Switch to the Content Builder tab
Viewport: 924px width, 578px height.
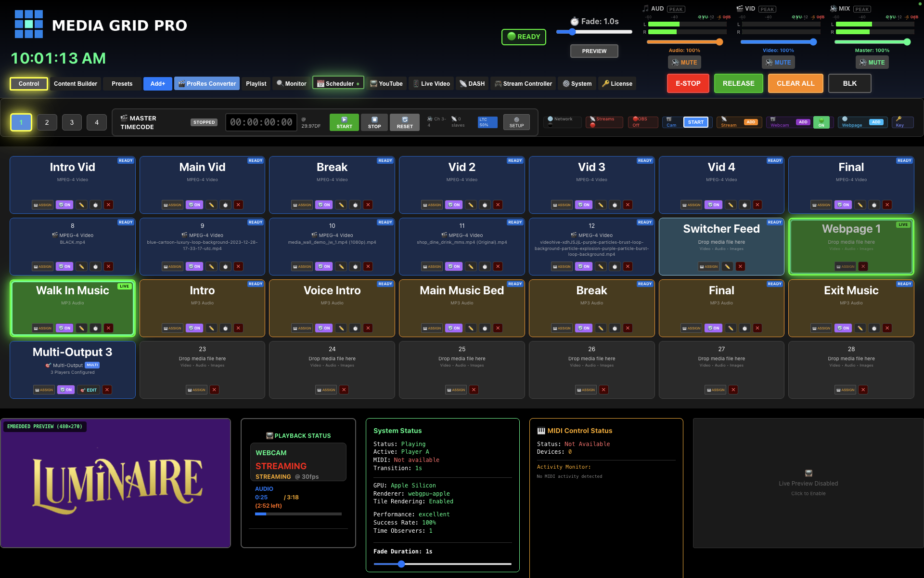tap(76, 84)
